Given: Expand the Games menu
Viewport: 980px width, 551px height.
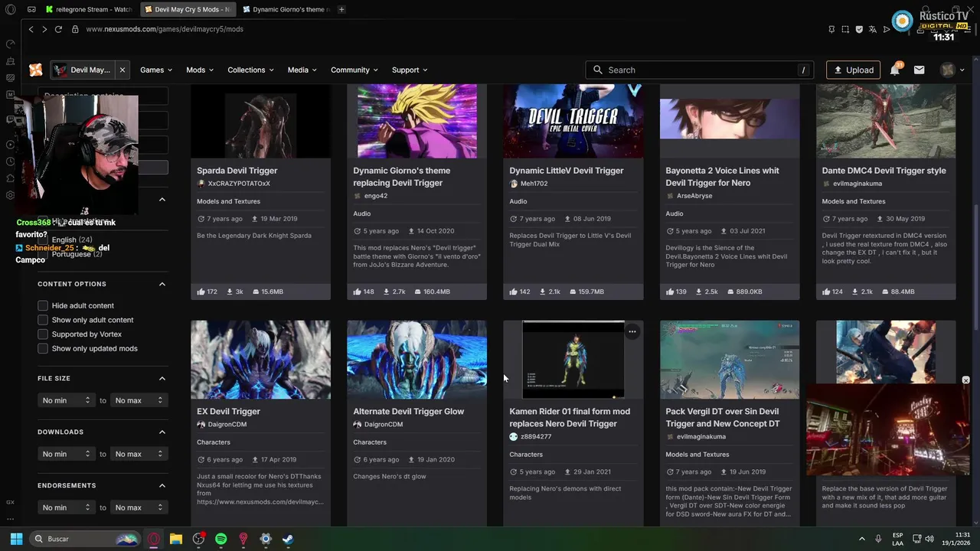Looking at the screenshot, I should (155, 70).
